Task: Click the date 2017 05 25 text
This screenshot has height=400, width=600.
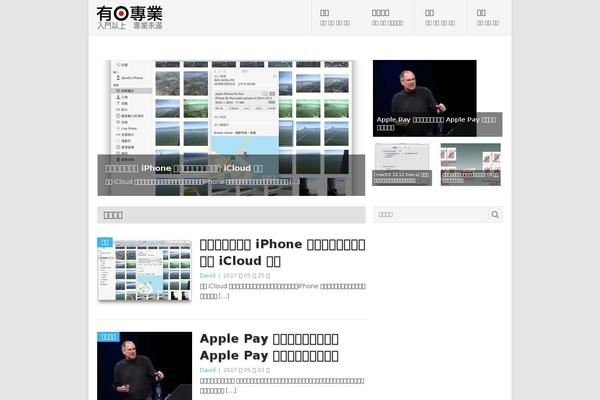Action: coord(246,276)
